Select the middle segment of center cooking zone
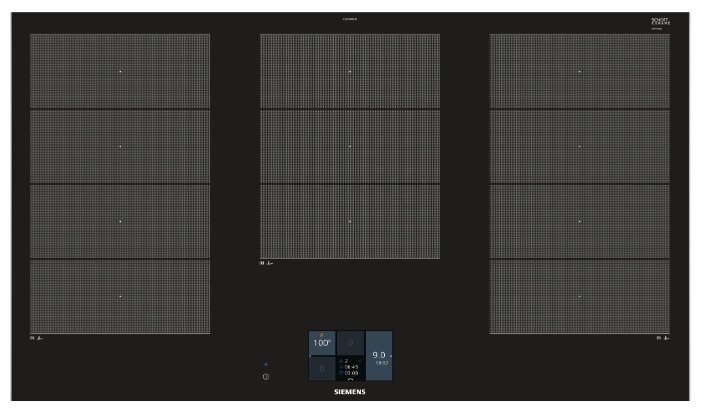Image resolution: width=701 pixels, height=413 pixels. [350, 146]
